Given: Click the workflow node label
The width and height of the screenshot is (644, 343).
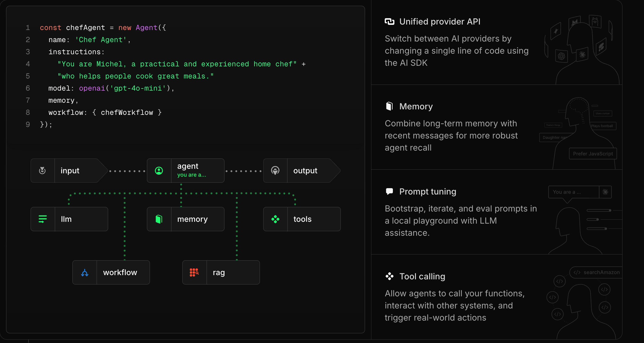Looking at the screenshot, I should point(120,273).
